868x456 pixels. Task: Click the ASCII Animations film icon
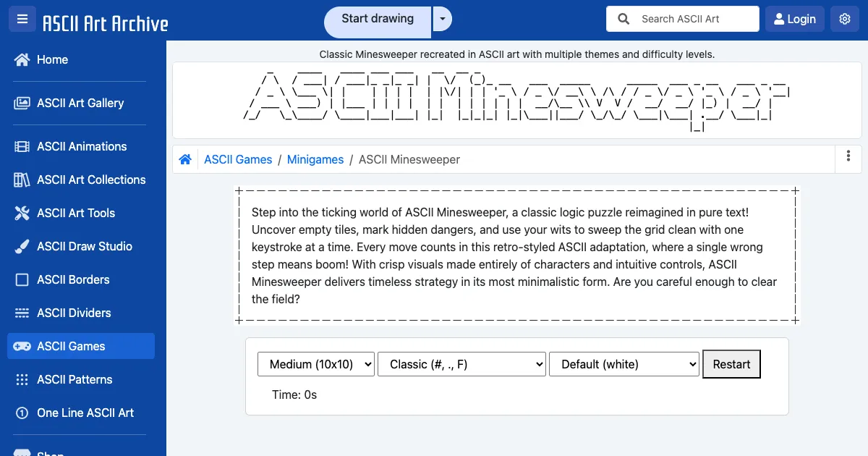point(22,147)
